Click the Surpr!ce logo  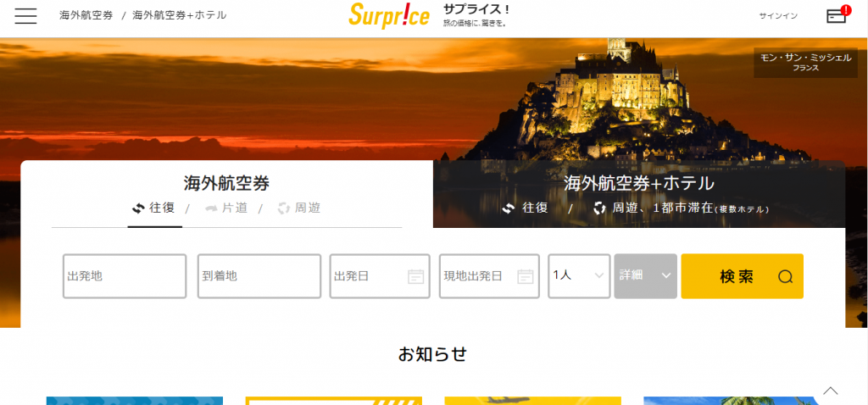[x=388, y=15]
